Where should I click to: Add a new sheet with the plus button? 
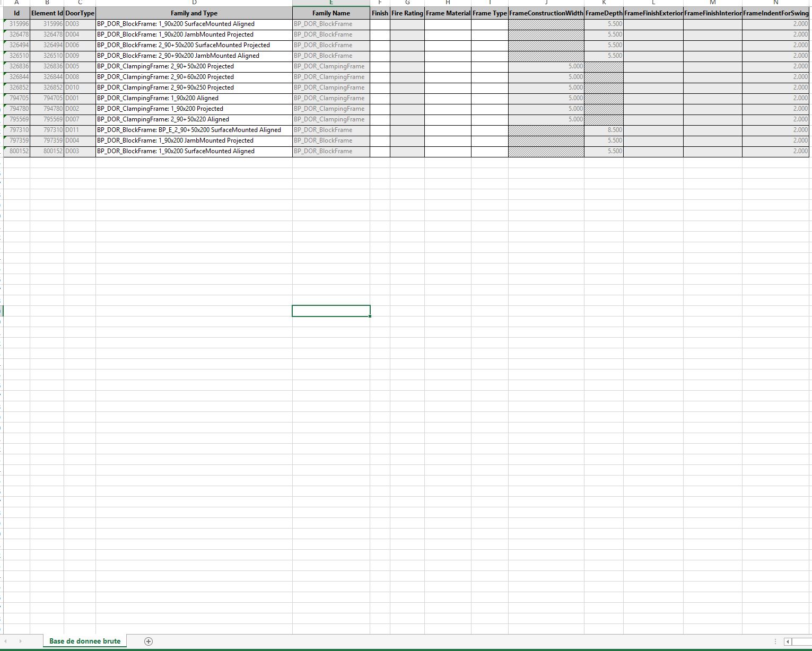[149, 641]
